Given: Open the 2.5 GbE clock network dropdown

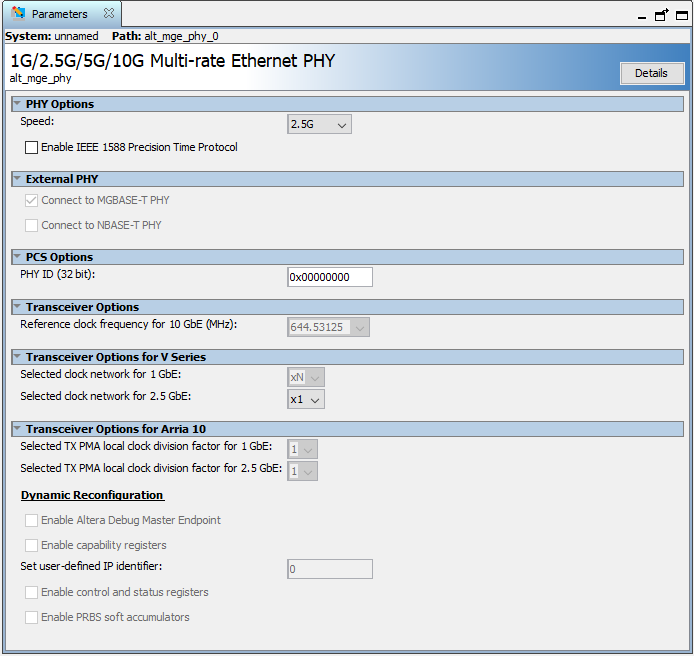Looking at the screenshot, I should [x=305, y=399].
